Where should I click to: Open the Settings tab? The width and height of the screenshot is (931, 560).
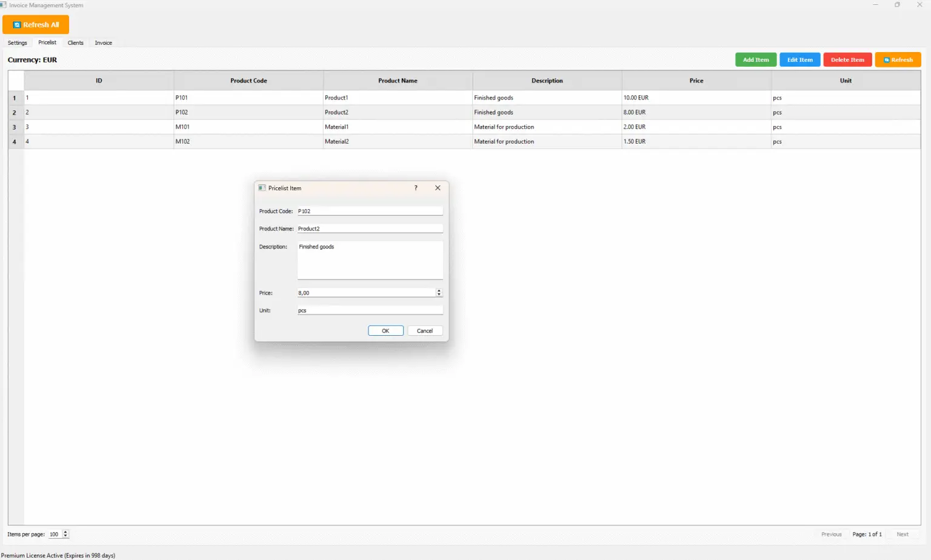click(x=17, y=43)
